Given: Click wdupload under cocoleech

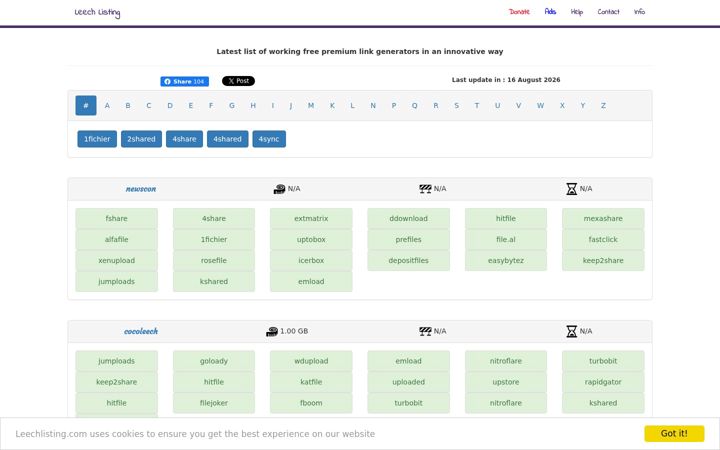Looking at the screenshot, I should 311,361.
